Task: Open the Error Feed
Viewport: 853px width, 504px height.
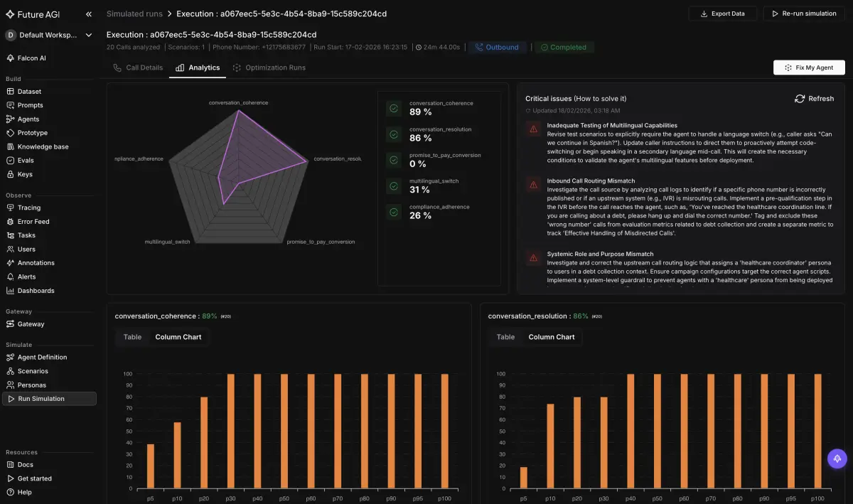Action: (x=33, y=222)
